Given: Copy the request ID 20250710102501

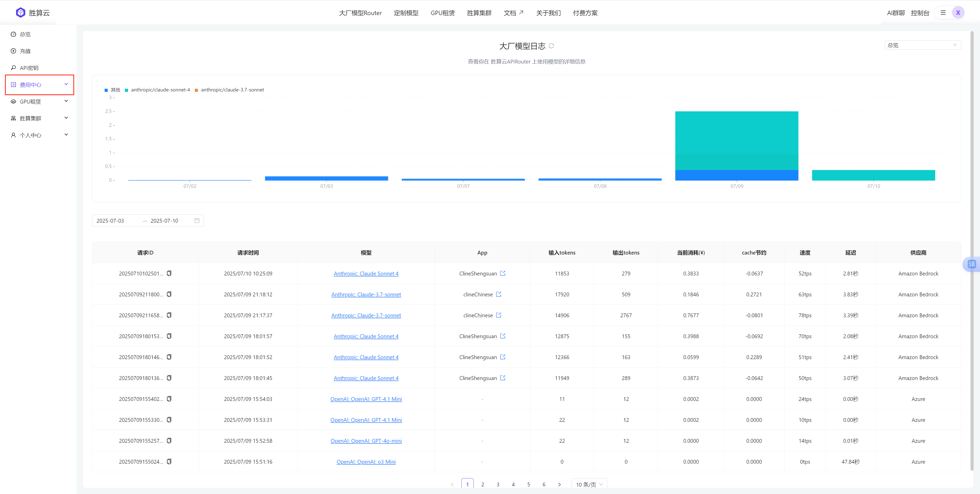Looking at the screenshot, I should point(169,273).
